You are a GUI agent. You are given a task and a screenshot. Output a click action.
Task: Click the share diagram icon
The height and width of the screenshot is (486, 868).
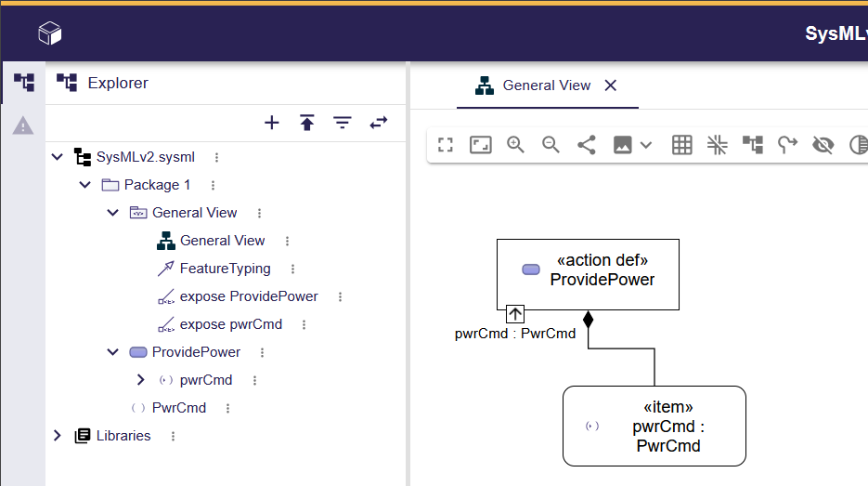tap(586, 145)
